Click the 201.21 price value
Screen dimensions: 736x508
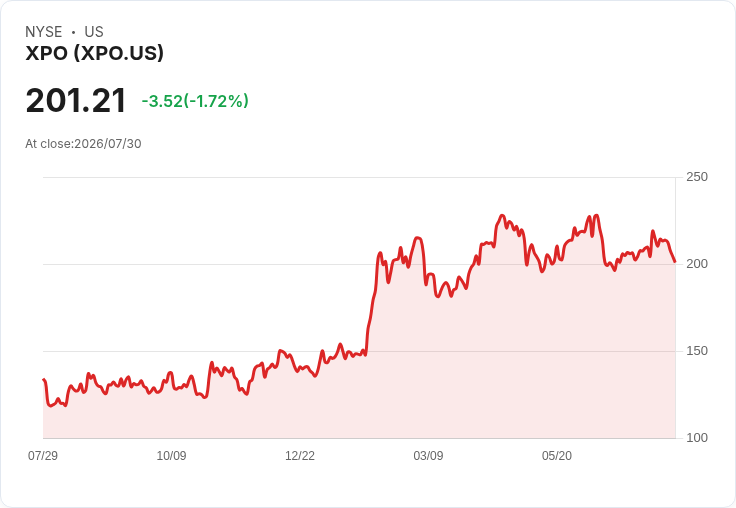[x=76, y=100]
